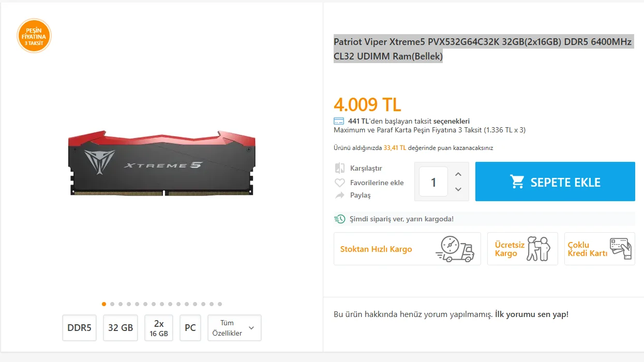The width and height of the screenshot is (644, 362).
Task: Select the last image carousel dot
Action: click(220, 304)
